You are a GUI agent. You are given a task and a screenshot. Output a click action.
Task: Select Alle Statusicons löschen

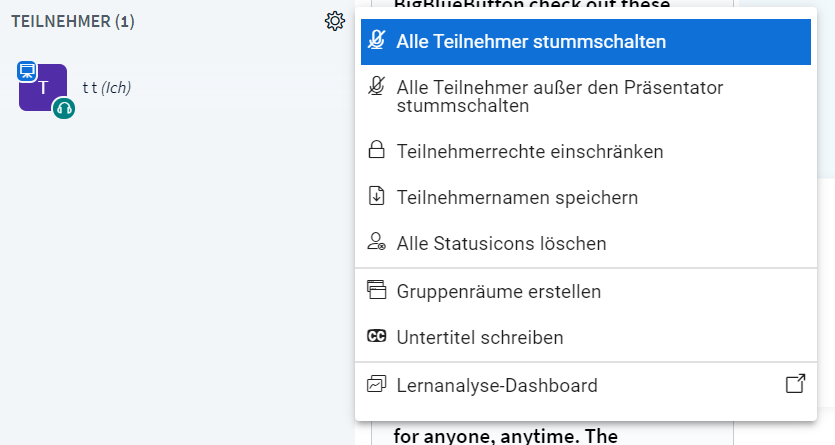pos(586,243)
